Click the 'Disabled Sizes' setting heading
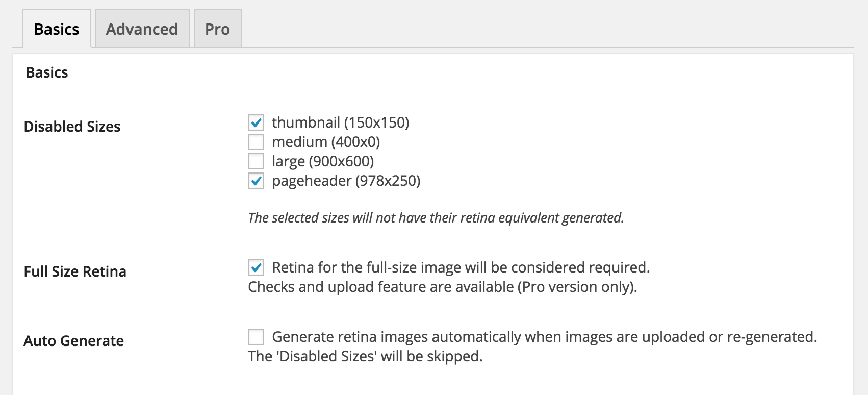Viewport: 868px width, 395px height. pyautogui.click(x=72, y=127)
